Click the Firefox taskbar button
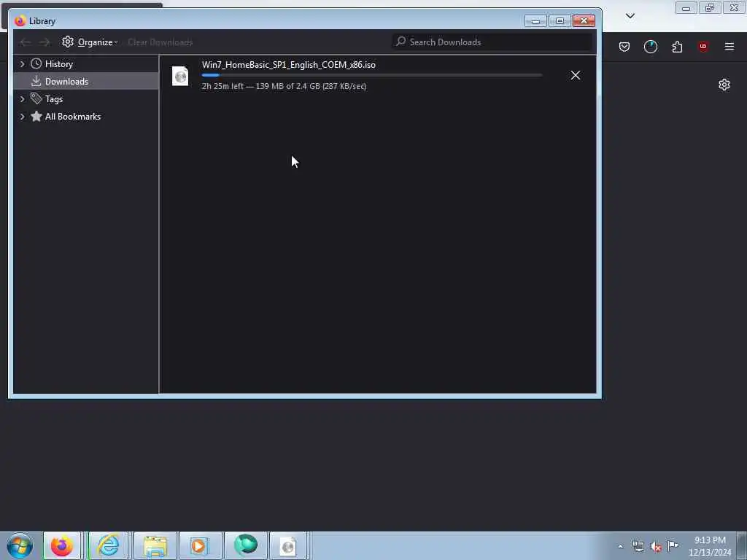This screenshot has width=747, height=560. click(x=63, y=545)
